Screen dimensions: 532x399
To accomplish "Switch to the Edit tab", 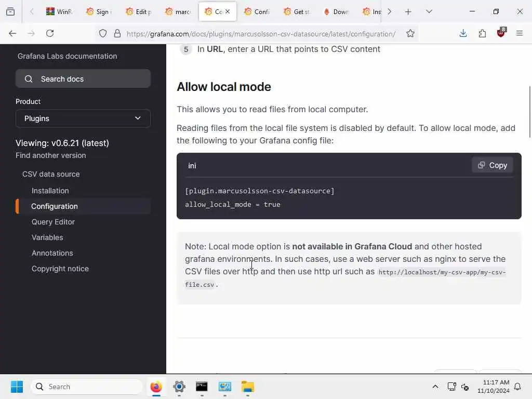I will pyautogui.click(x=138, y=11).
